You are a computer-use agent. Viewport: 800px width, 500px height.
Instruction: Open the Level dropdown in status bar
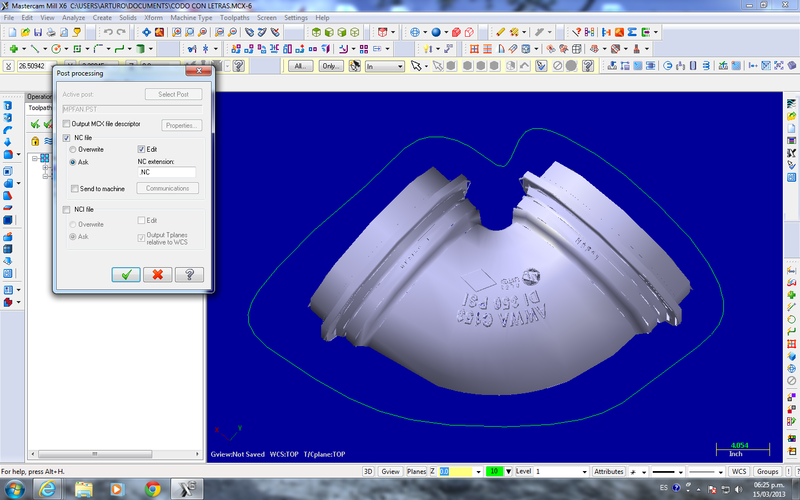pyautogui.click(x=585, y=470)
